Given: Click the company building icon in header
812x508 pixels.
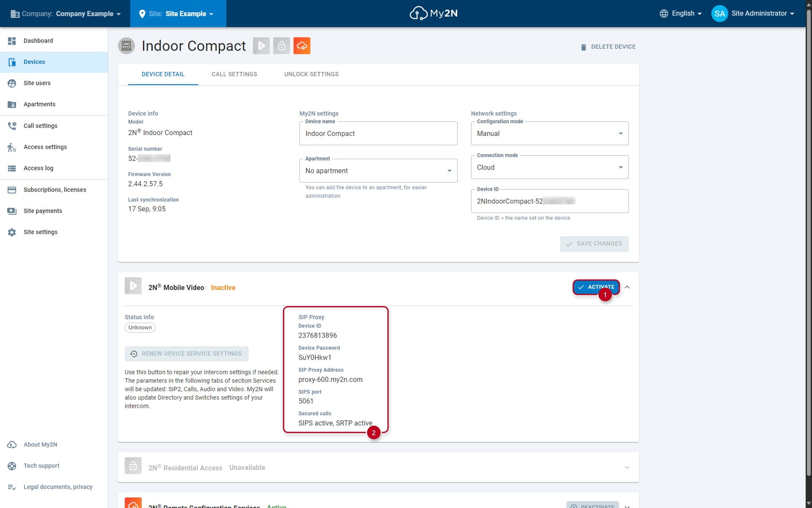Looking at the screenshot, I should coord(15,14).
